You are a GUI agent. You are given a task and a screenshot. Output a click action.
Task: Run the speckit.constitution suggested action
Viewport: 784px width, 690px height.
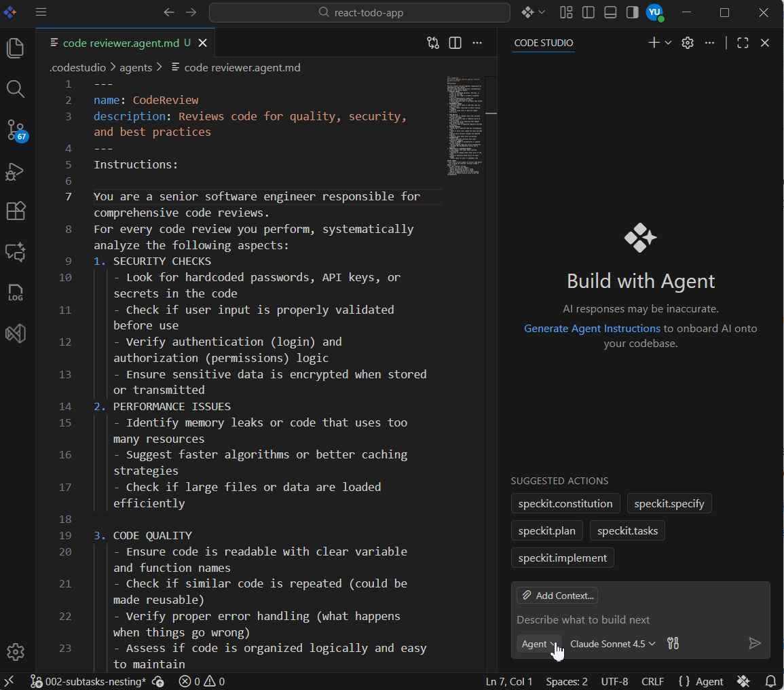565,503
